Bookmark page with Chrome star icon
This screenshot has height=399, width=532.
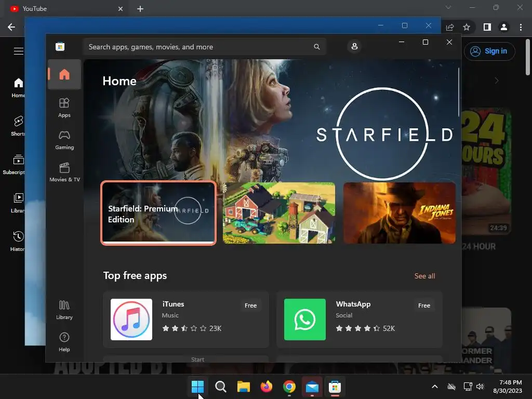(467, 27)
